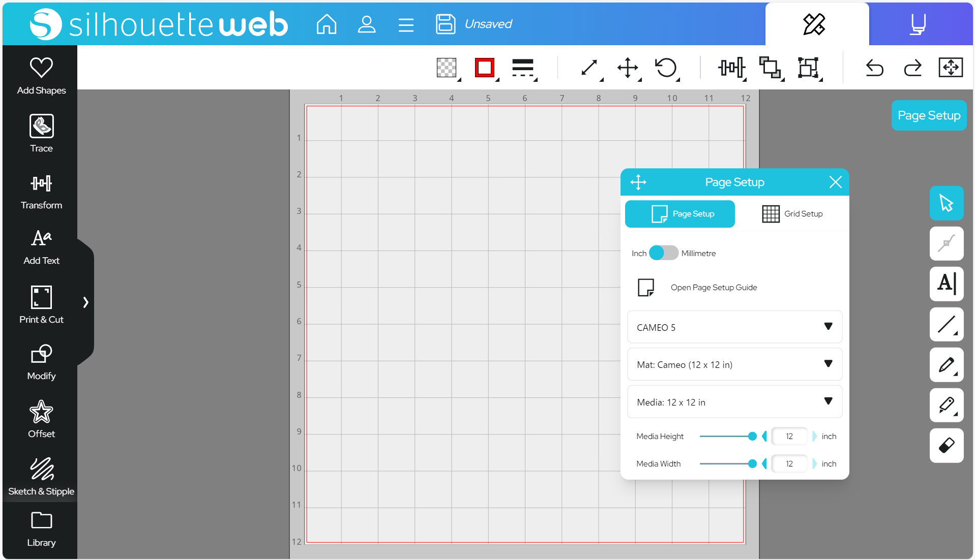Switch to the Send cutter tab
The width and height of the screenshot is (975, 560).
point(918,24)
